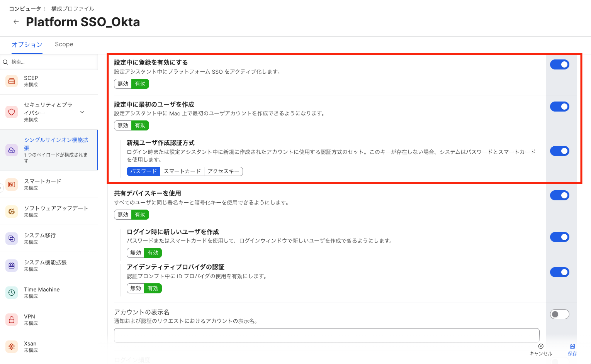Image resolution: width=591 pixels, height=364 pixels.
Task: Open the スマートカード payload icon
Action: tap(12, 185)
